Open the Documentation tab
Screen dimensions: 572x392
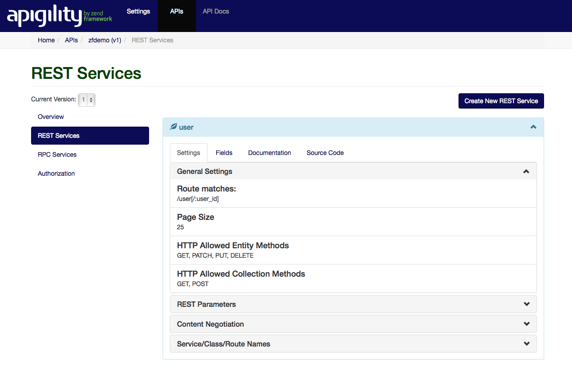click(269, 153)
